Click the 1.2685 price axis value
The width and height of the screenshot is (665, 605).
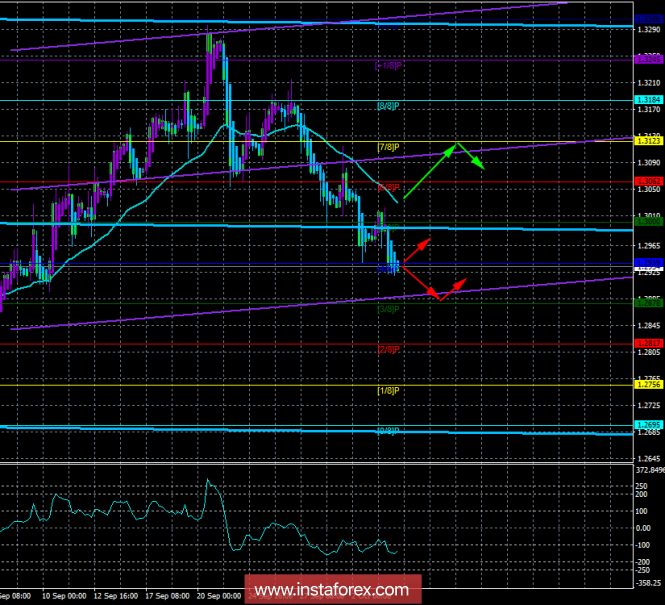coord(649,432)
